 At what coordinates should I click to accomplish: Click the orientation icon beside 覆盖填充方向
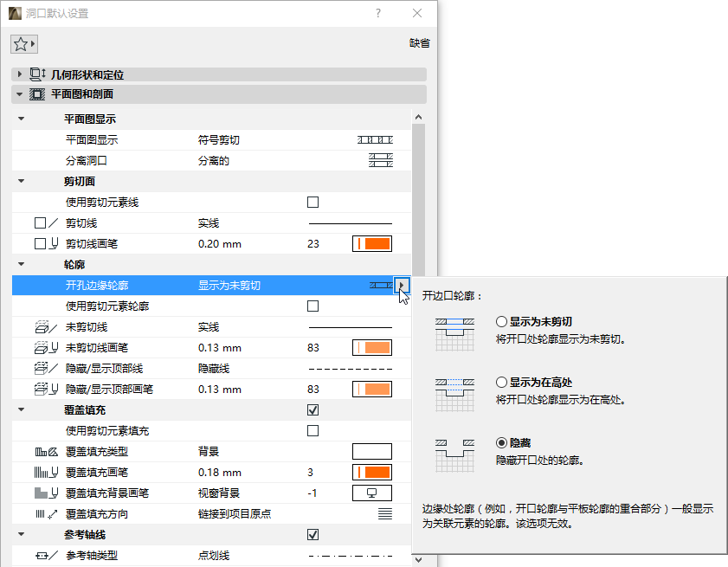click(47, 513)
